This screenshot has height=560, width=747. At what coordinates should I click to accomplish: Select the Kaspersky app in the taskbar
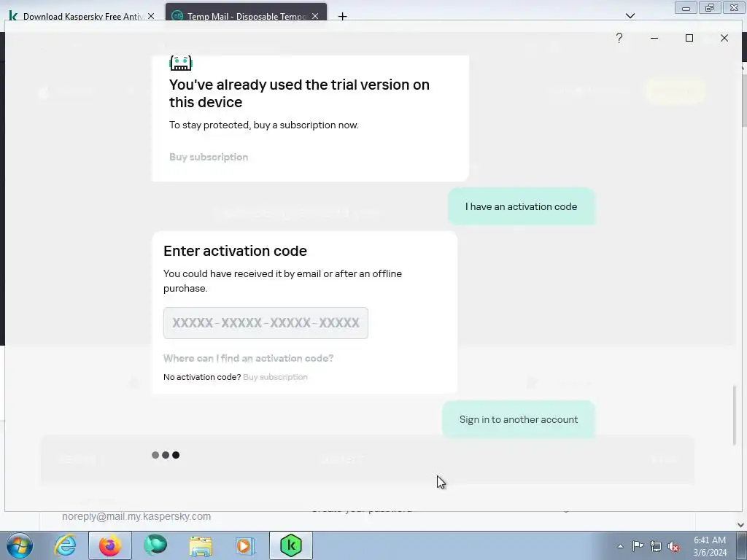(291, 545)
